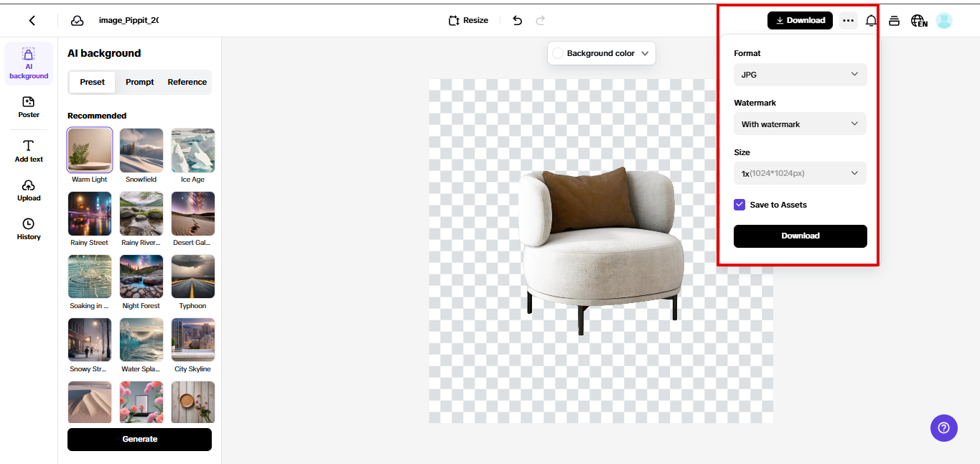The width and height of the screenshot is (980, 464).
Task: Open the With watermark dropdown
Action: tap(800, 124)
